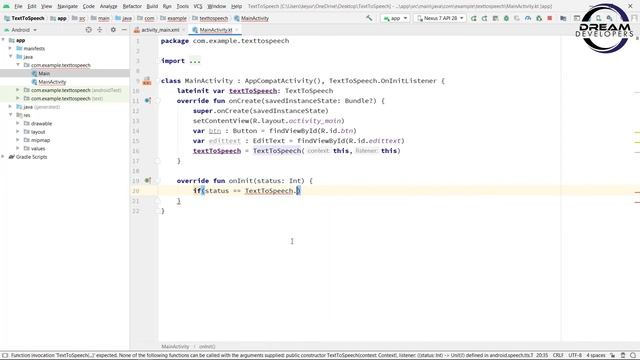Click the status bar error message text

click(x=272, y=355)
